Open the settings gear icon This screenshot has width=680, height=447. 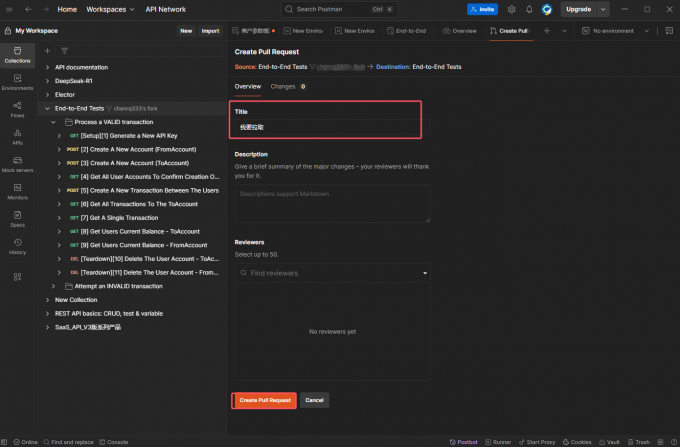pyautogui.click(x=511, y=9)
